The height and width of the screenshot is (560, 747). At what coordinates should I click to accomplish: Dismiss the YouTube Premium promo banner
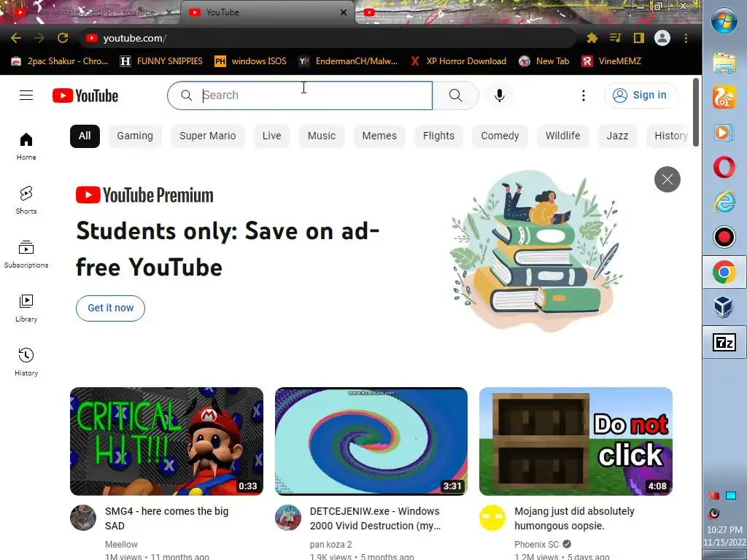coord(667,179)
